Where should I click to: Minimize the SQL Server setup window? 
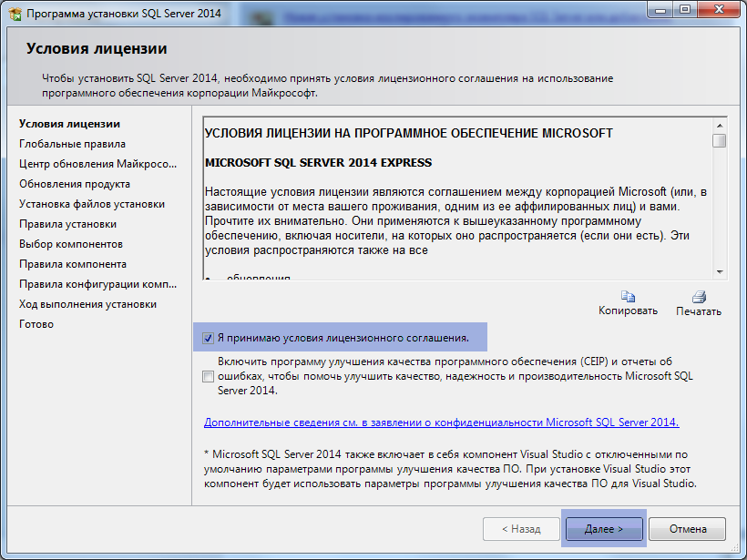[x=660, y=10]
